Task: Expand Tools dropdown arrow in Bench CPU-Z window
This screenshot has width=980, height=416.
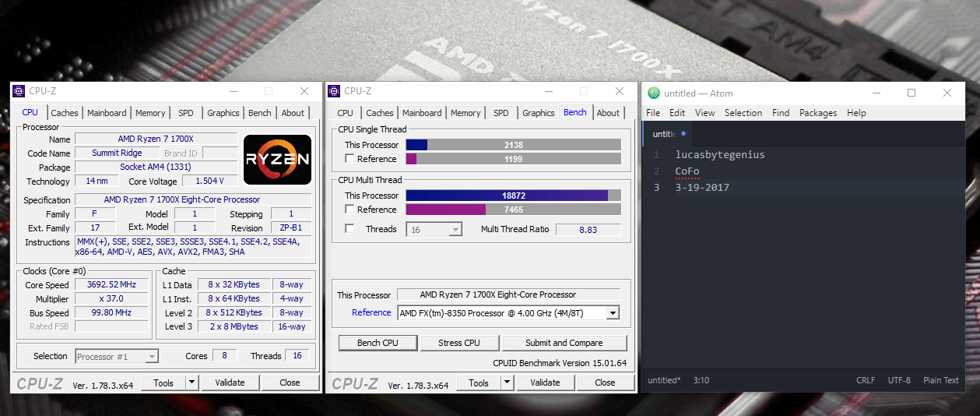Action: coord(507,383)
